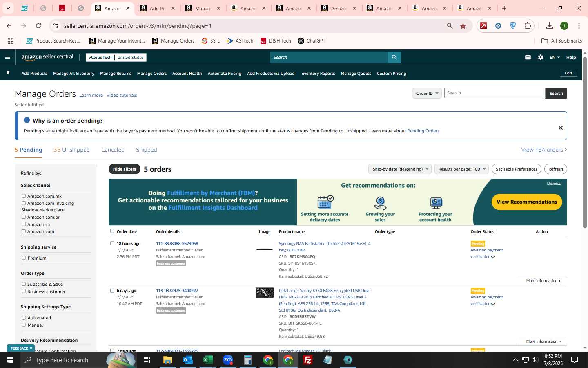This screenshot has height=368, width=588.
Task: Check the Amazon.com.br sales channel
Action: tap(24, 217)
